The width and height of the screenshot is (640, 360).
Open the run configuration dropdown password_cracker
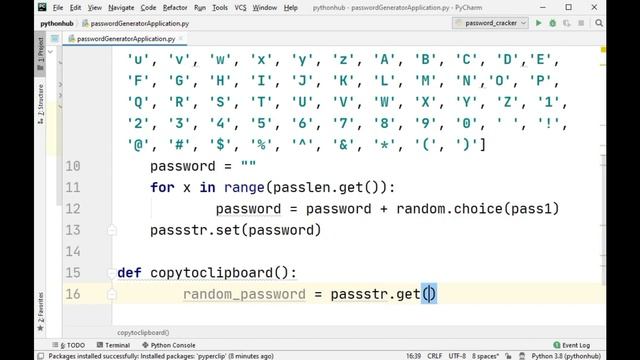pyautogui.click(x=491, y=23)
